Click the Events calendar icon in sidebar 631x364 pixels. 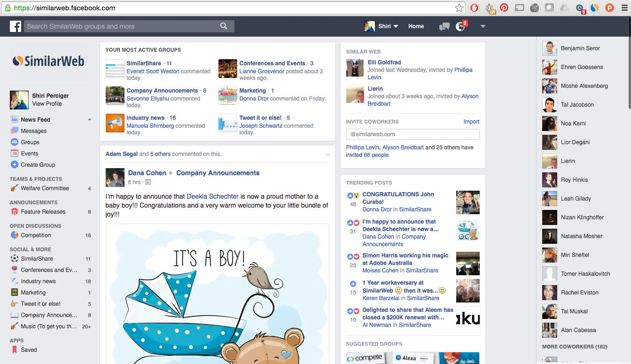tap(15, 153)
